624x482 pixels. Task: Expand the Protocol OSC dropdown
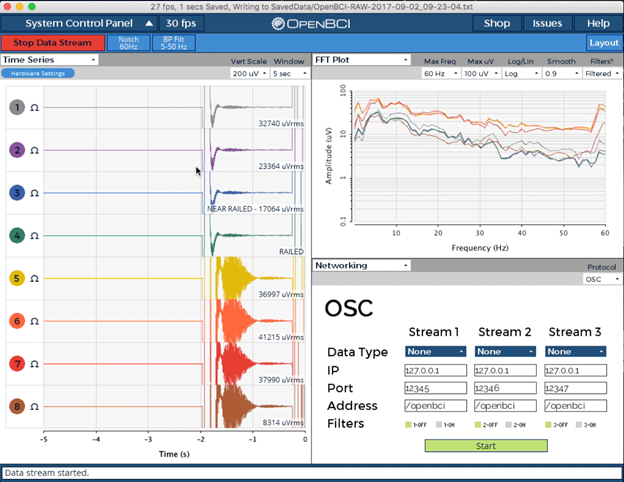(602, 279)
